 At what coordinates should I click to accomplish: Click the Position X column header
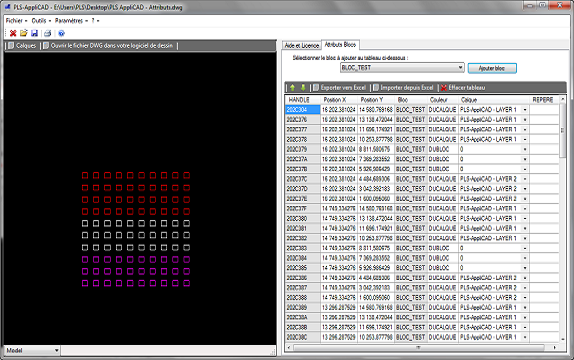coord(339,100)
